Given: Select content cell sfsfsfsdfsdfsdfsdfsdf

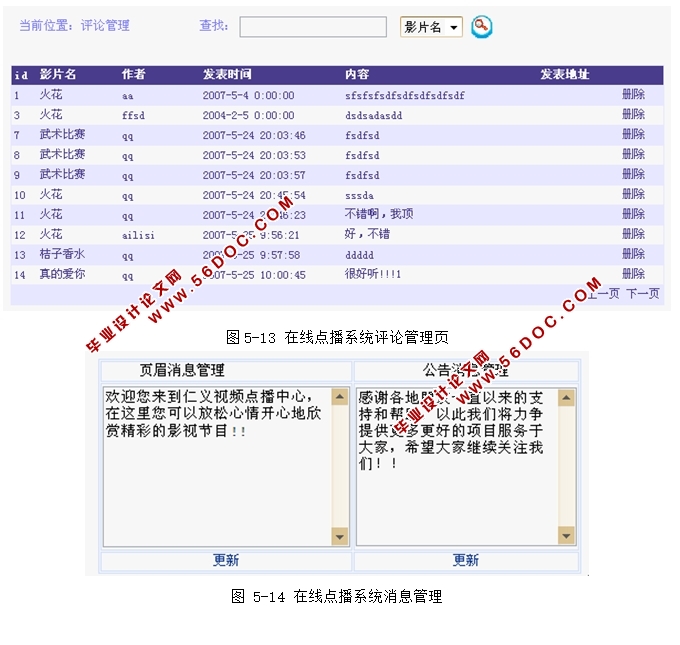Looking at the screenshot, I should coord(405,95).
